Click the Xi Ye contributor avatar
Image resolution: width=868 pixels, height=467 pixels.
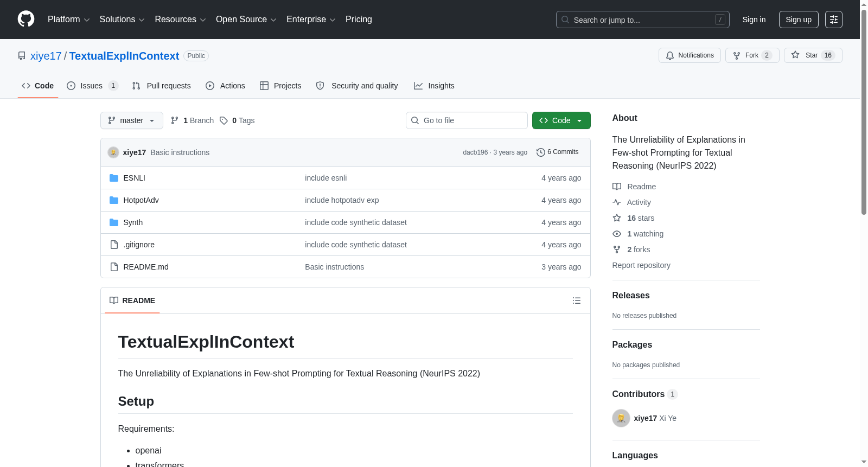pyautogui.click(x=621, y=418)
